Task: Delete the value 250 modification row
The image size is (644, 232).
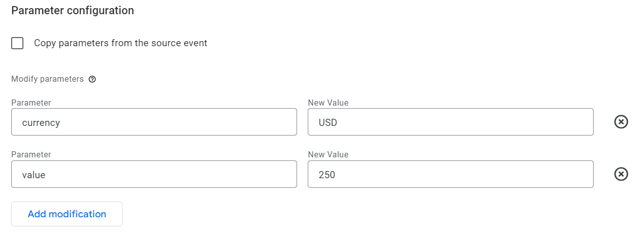Action: click(621, 174)
